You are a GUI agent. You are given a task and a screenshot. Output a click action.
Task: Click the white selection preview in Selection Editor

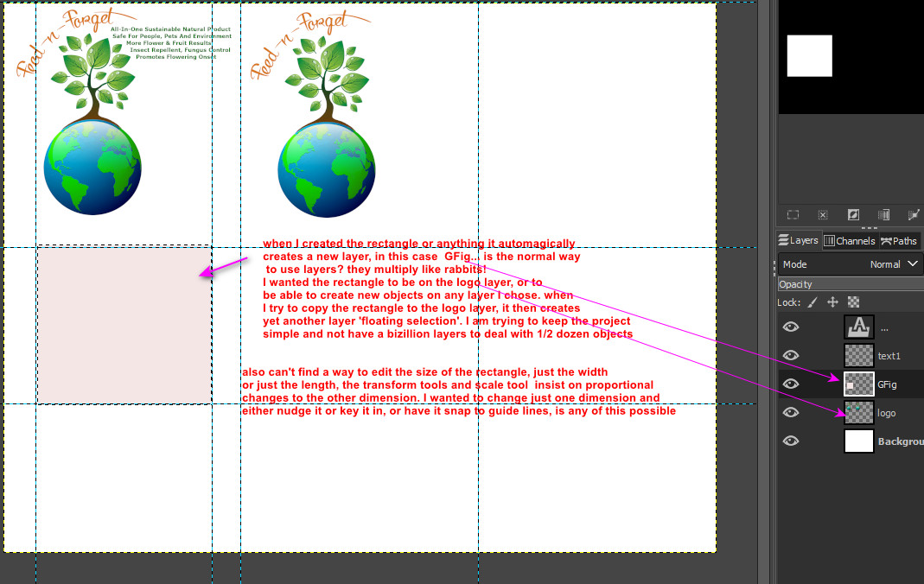tap(810, 56)
